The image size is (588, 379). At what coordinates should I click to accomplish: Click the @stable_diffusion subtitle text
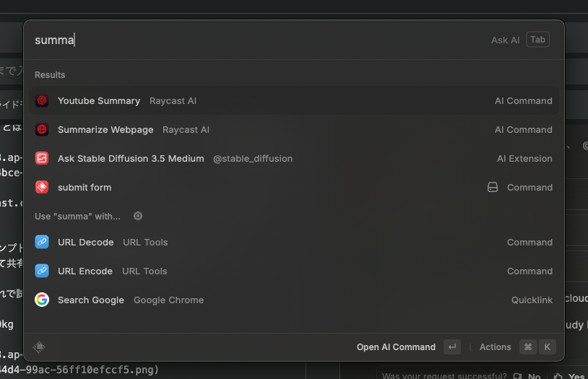click(253, 159)
